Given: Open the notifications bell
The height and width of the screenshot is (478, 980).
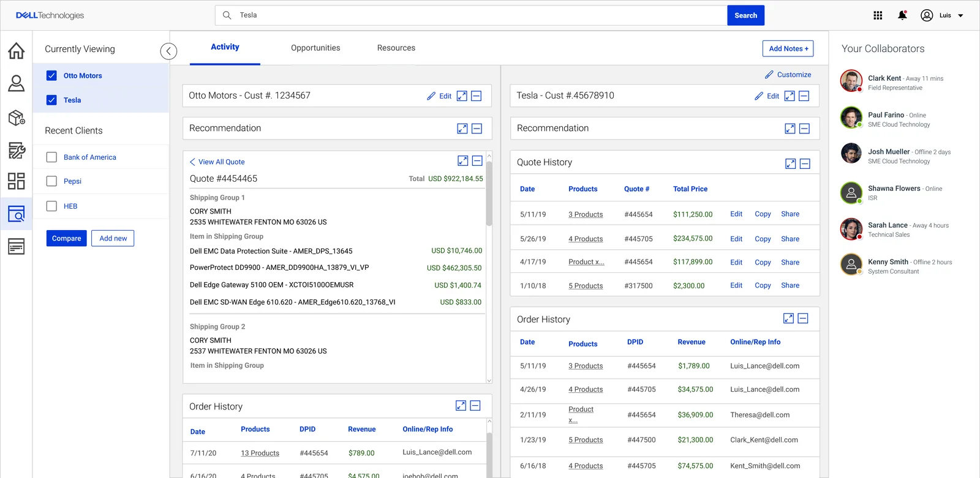Looking at the screenshot, I should click(x=902, y=15).
